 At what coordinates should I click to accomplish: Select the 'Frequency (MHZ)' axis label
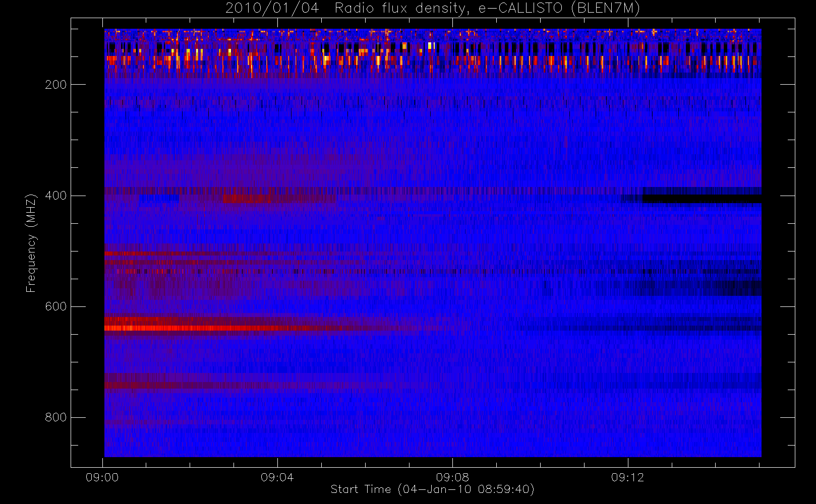(31, 243)
